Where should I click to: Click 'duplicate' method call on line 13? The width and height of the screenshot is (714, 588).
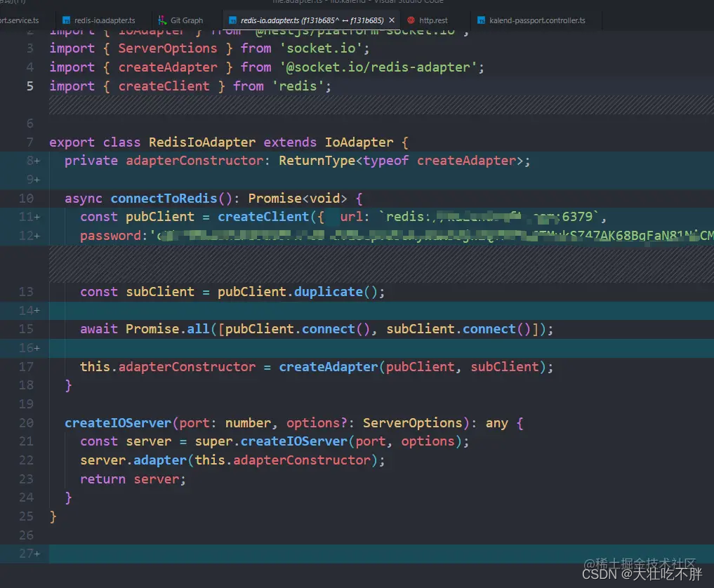[x=329, y=292]
